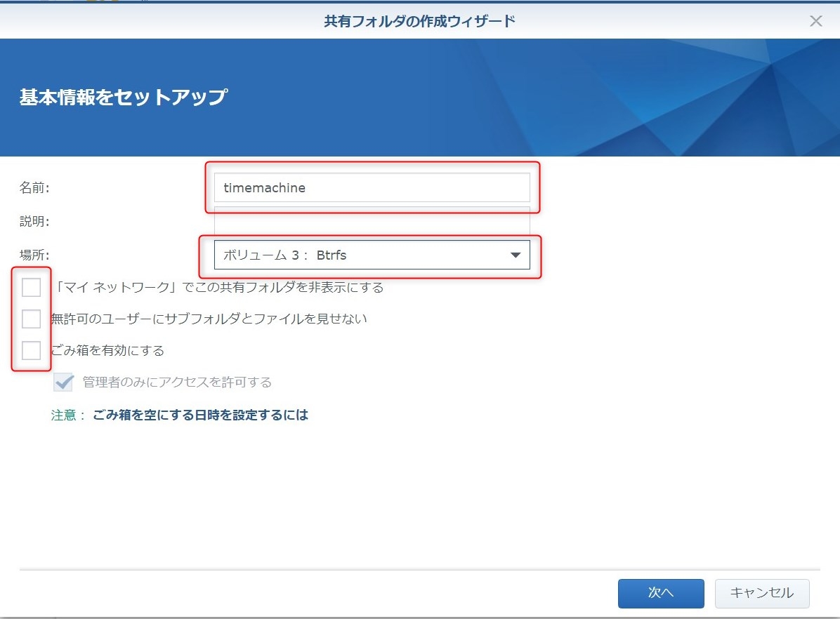Screen dimensions: 840x619
Task: Toggle the 管理者のみにアクセスを許可する checkbox
Action: (64, 382)
